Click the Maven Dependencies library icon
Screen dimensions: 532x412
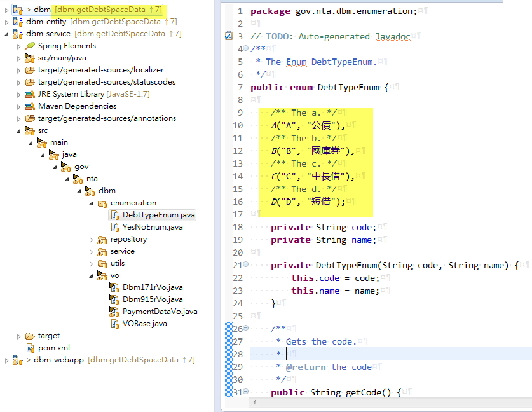coord(30,106)
